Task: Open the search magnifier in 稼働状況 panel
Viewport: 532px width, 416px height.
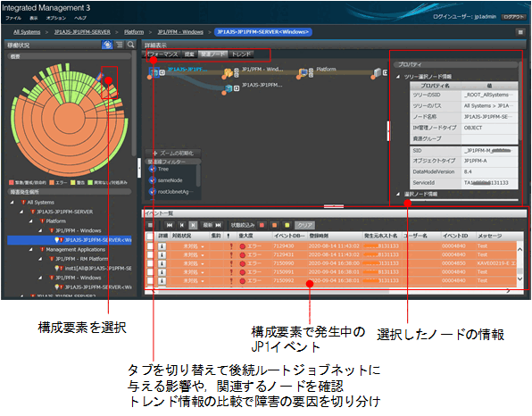Action: pos(130,45)
